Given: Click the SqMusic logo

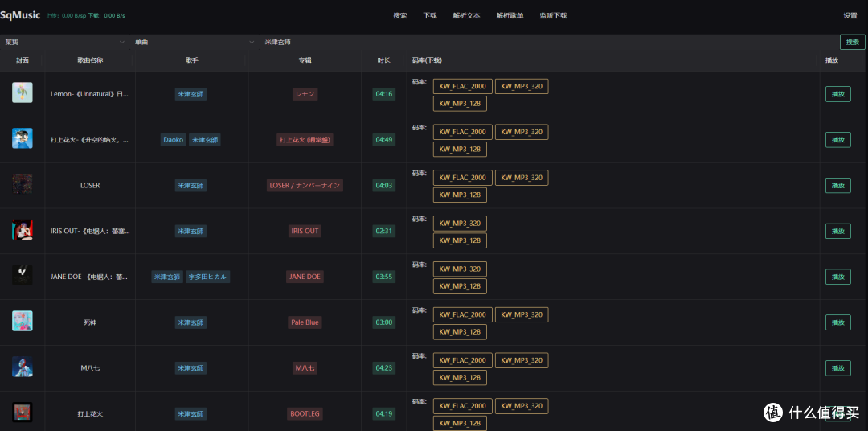Looking at the screenshot, I should 20,15.
